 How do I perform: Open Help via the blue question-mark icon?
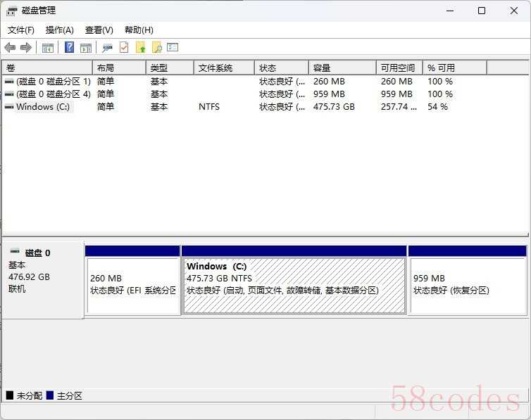(x=69, y=47)
